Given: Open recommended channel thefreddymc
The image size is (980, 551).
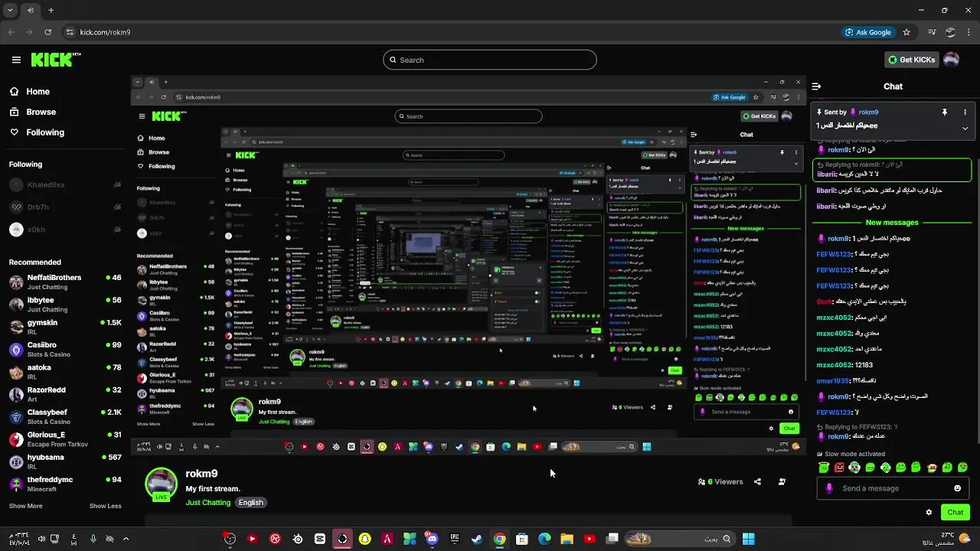Looking at the screenshot, I should [x=65, y=484].
